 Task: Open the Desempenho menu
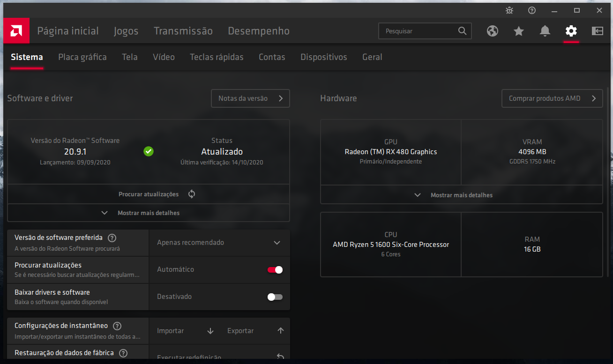(259, 31)
